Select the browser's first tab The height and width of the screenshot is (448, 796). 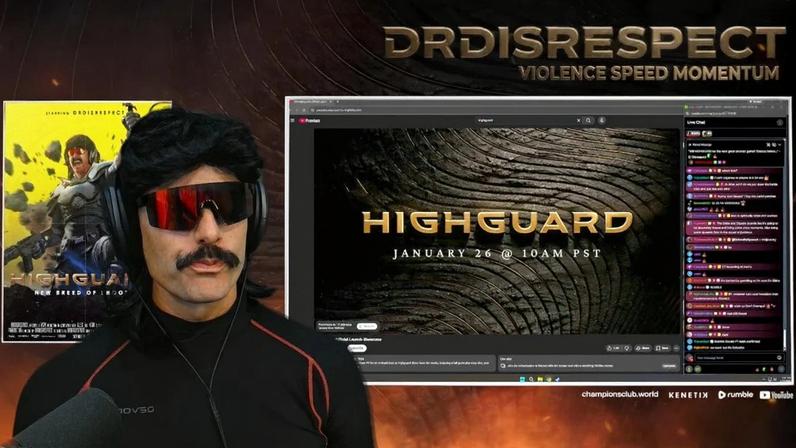[311, 102]
